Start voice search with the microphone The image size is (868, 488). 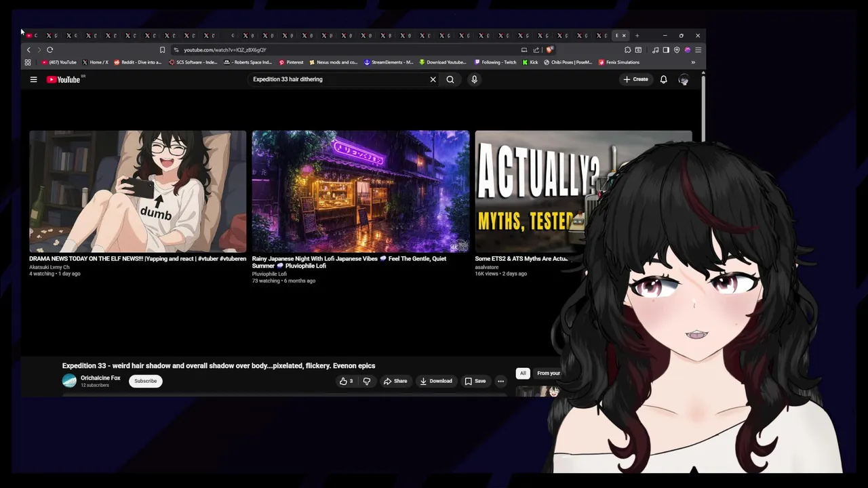pyautogui.click(x=474, y=79)
